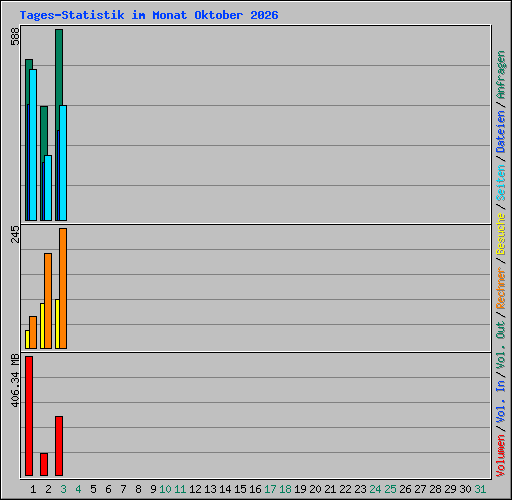Click the 'Anfragen' legend label
This screenshot has width=512, height=500.
(x=501, y=75)
